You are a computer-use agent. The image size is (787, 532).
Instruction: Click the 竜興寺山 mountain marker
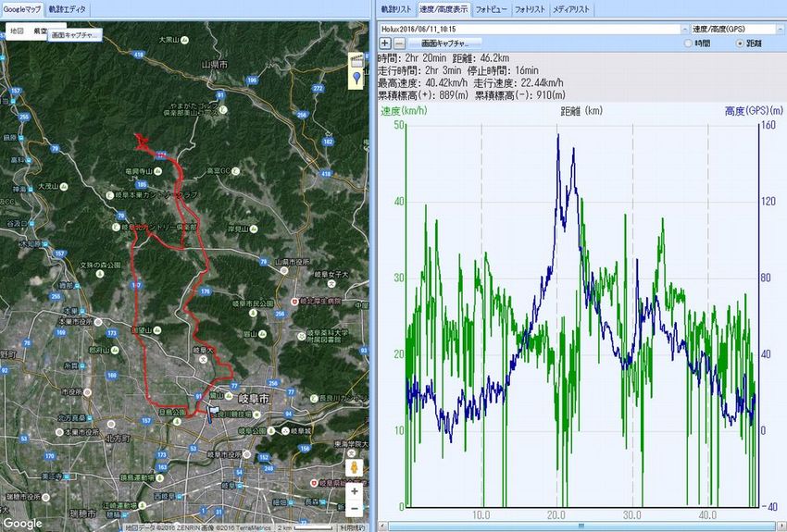click(158, 171)
